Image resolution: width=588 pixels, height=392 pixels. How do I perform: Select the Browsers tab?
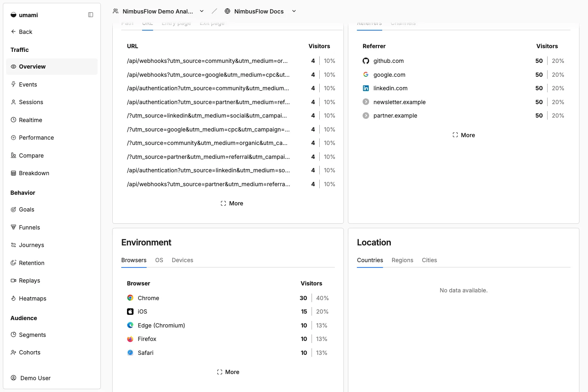point(134,260)
